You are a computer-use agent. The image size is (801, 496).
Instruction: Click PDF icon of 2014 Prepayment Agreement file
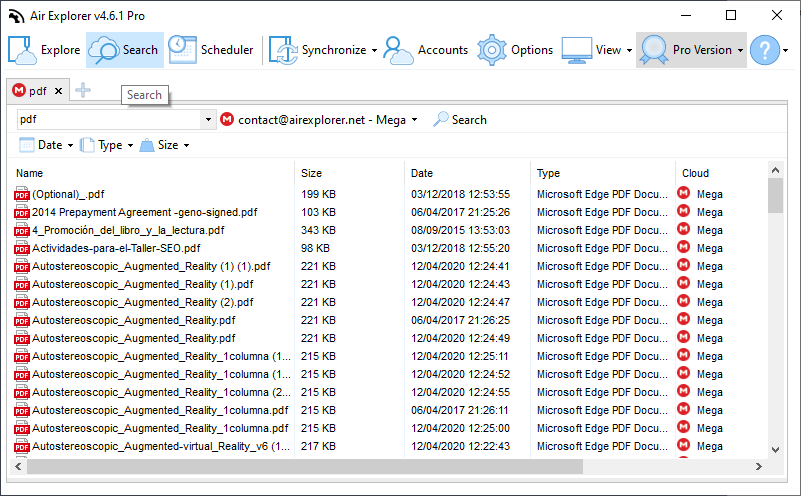coord(22,212)
